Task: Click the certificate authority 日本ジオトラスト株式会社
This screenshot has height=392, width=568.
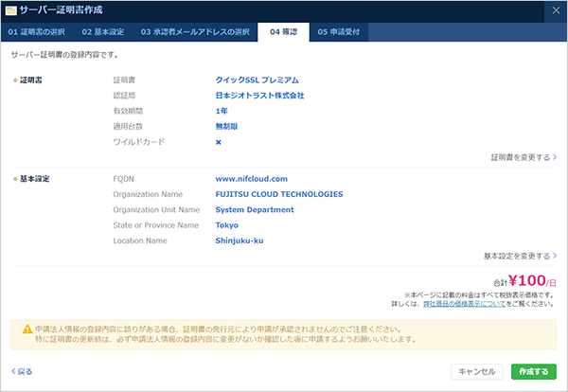Action: (259, 96)
